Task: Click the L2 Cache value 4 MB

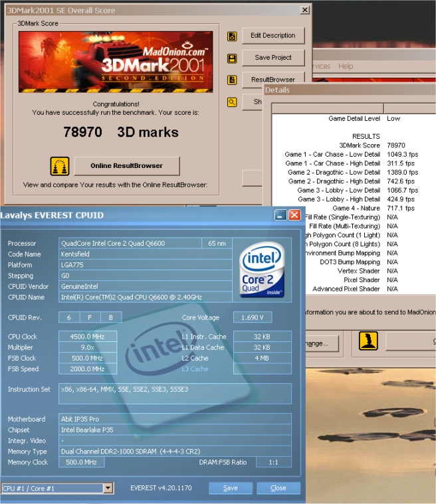Action: click(263, 358)
